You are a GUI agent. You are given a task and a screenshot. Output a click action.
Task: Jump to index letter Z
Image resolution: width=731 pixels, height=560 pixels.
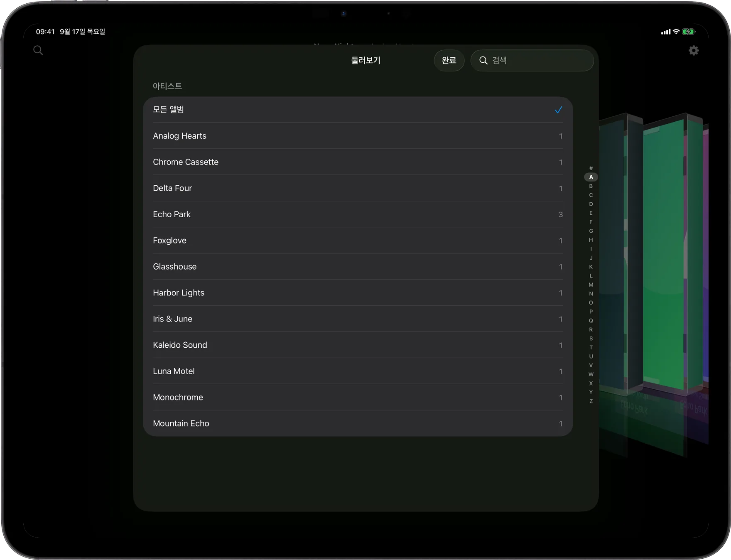pos(591,401)
